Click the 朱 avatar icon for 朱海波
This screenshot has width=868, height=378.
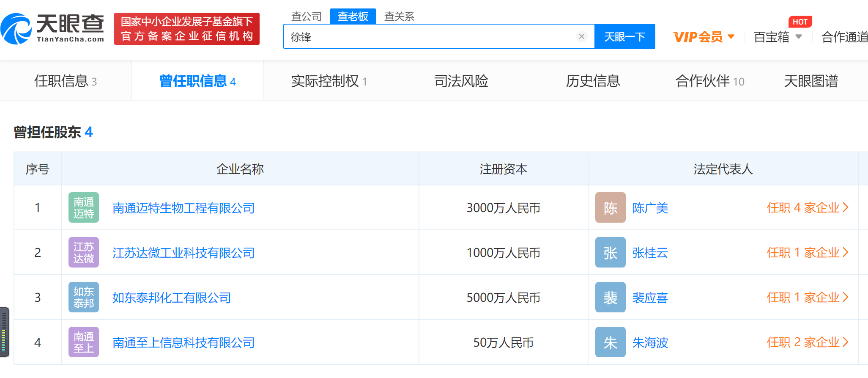point(610,342)
